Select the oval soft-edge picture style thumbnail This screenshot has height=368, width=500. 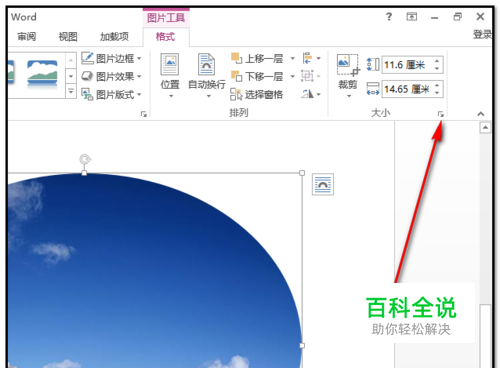(x=42, y=75)
